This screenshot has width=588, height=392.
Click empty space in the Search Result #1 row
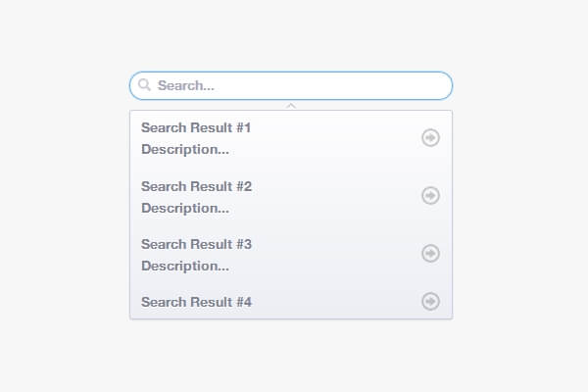tap(333, 138)
